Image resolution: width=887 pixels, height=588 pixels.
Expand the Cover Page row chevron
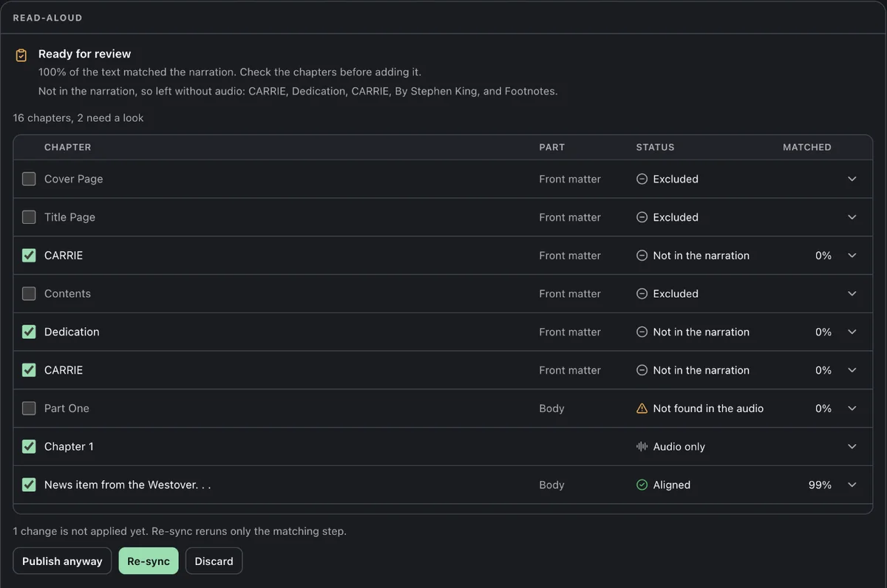[852, 179]
